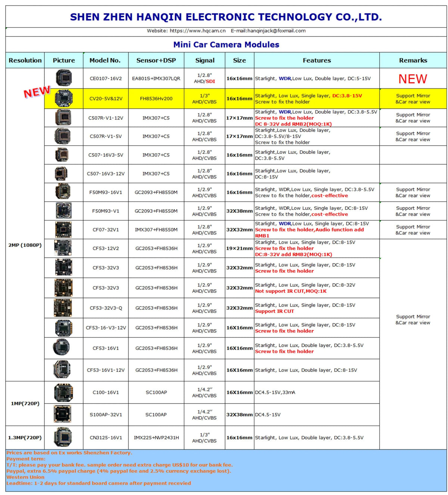The image size is (448, 495).
Task: Click model number CF53-16-V3-12V
Action: pos(106,328)
